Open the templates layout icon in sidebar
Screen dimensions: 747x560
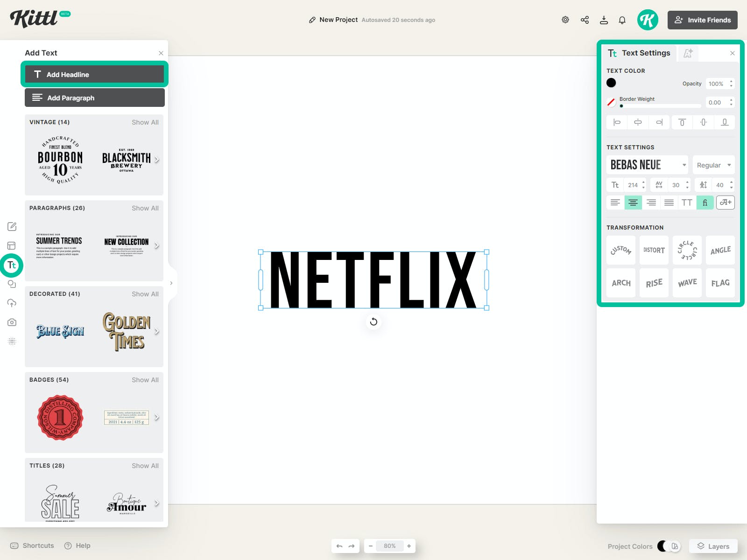12,246
